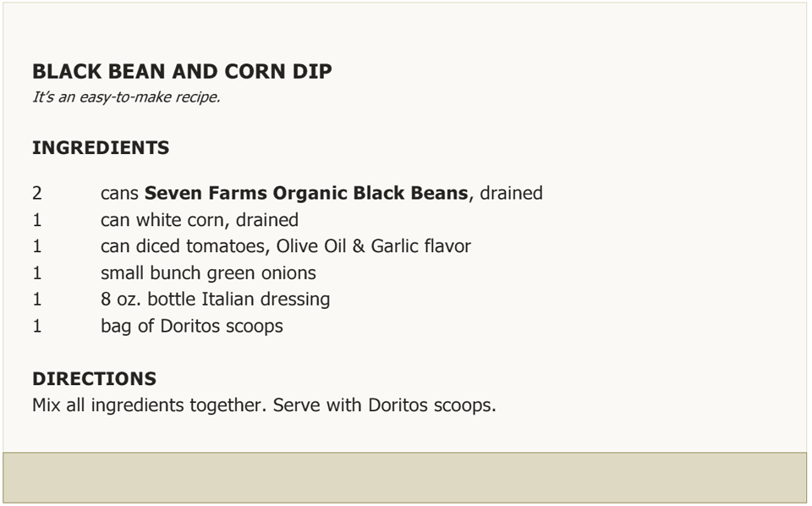This screenshot has width=812, height=506.
Task: Click quantity 1 beside green onions
Action: pos(36,273)
